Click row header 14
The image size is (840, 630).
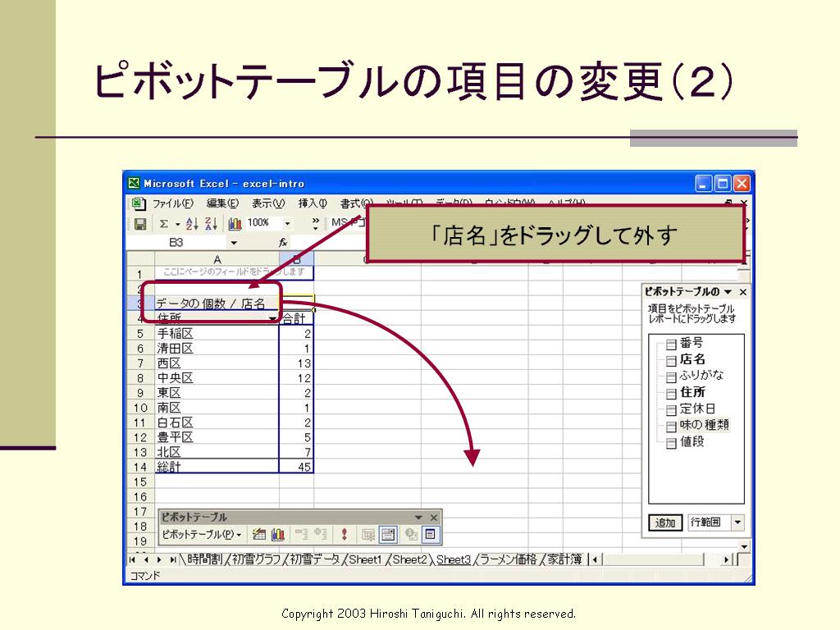click(x=140, y=467)
